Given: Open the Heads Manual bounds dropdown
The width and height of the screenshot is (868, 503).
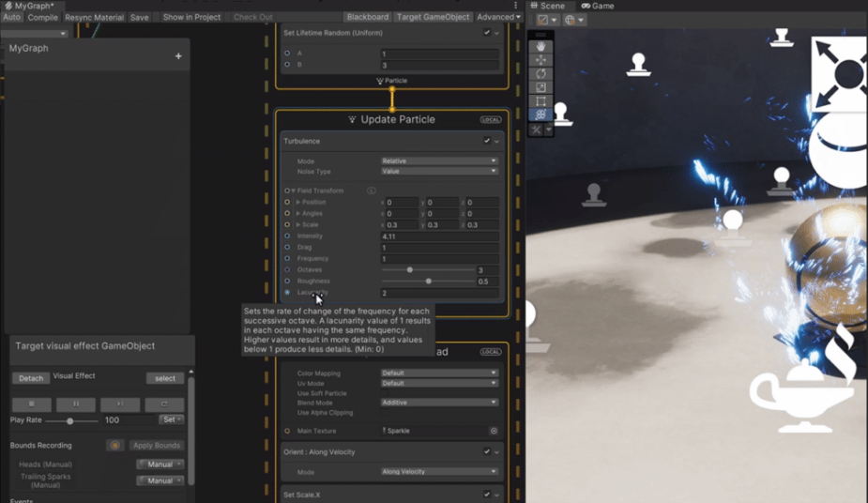Looking at the screenshot, I should click(160, 465).
